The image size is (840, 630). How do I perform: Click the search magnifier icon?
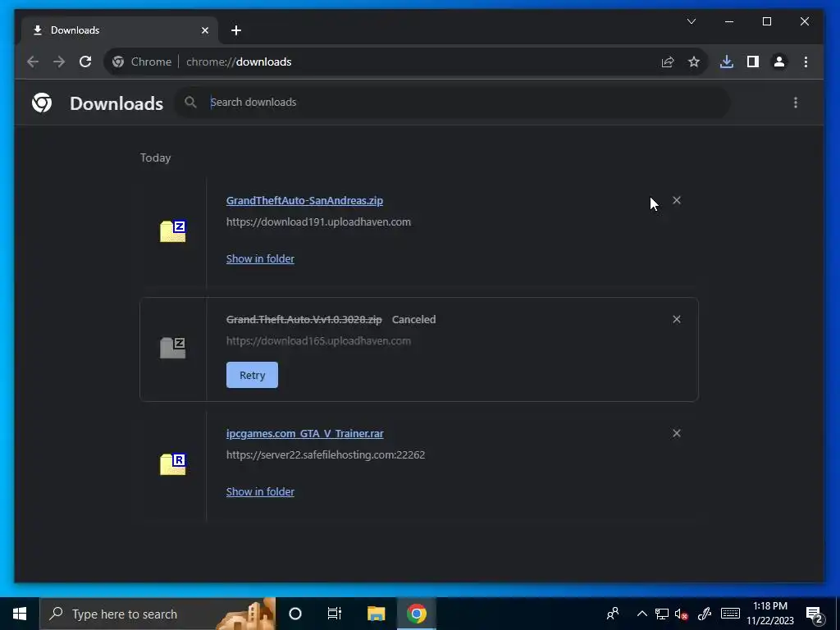[190, 102]
